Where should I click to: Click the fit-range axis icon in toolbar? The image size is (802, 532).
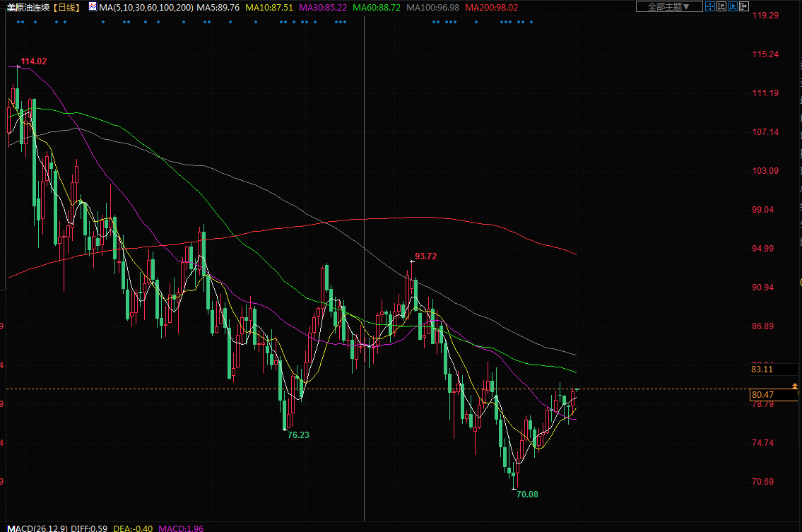[x=721, y=6]
